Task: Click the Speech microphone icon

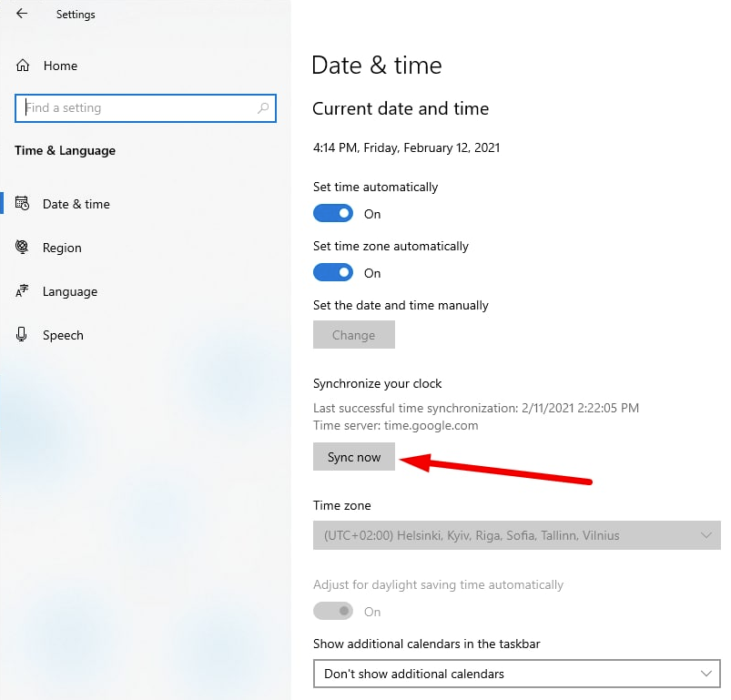Action: 23,335
